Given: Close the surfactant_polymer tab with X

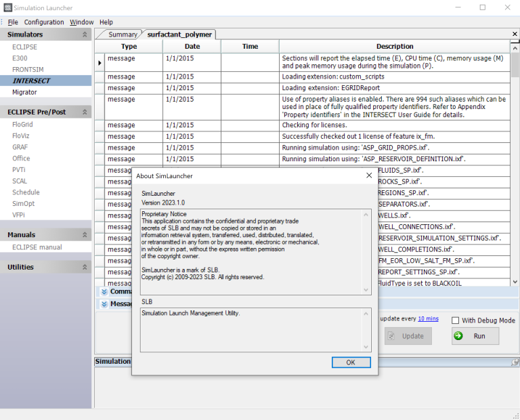Looking at the screenshot, I should coord(515,34).
